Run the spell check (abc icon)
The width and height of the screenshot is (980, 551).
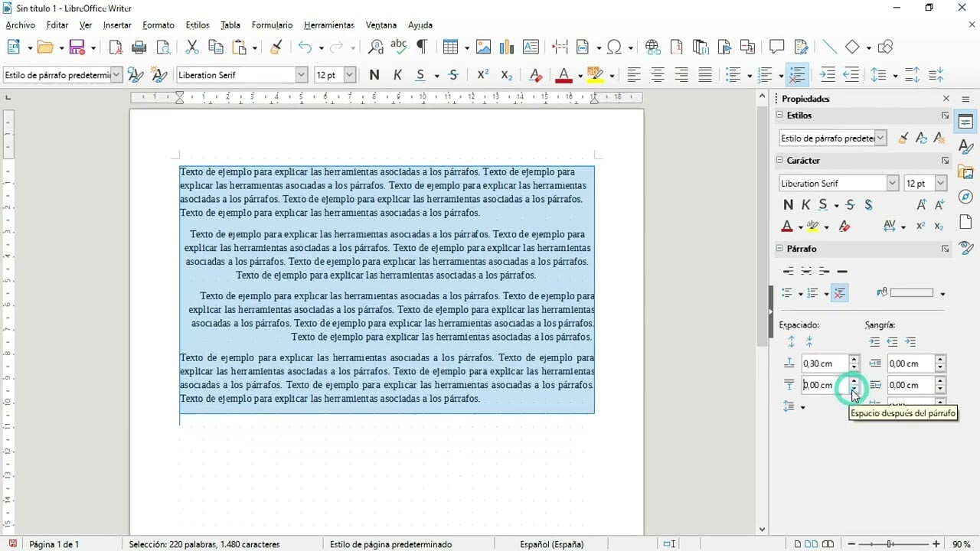398,47
